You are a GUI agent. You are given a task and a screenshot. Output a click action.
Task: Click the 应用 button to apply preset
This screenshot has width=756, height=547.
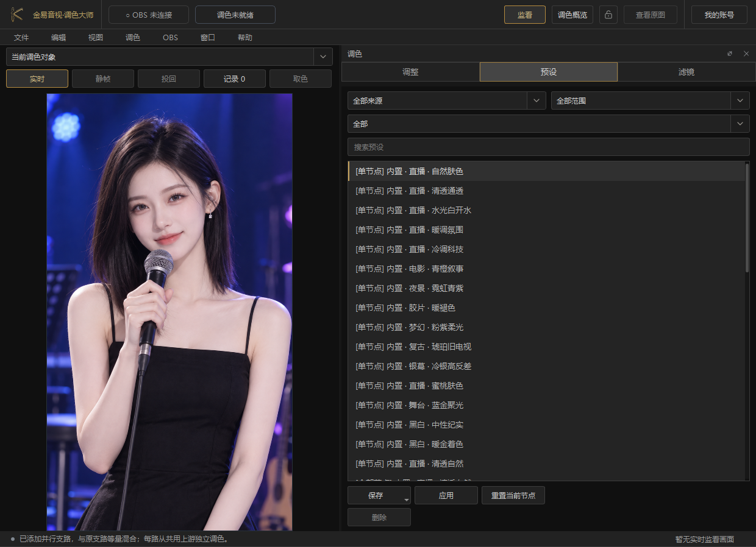point(446,495)
